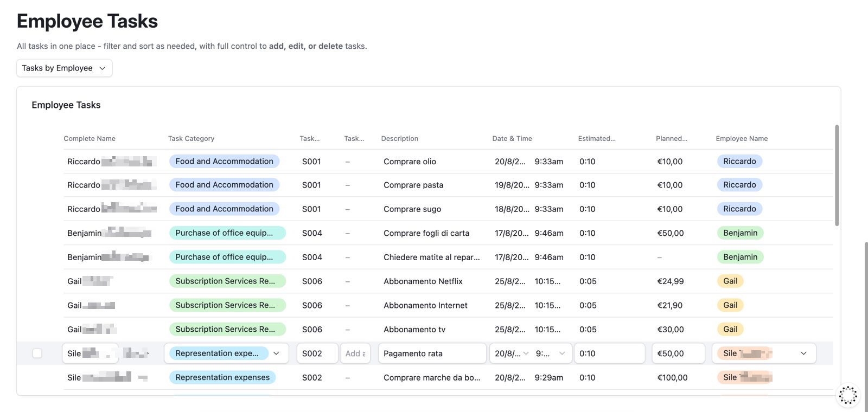The height and width of the screenshot is (412, 868).
Task: Click the circular dotted loader icon
Action: pyautogui.click(x=848, y=395)
